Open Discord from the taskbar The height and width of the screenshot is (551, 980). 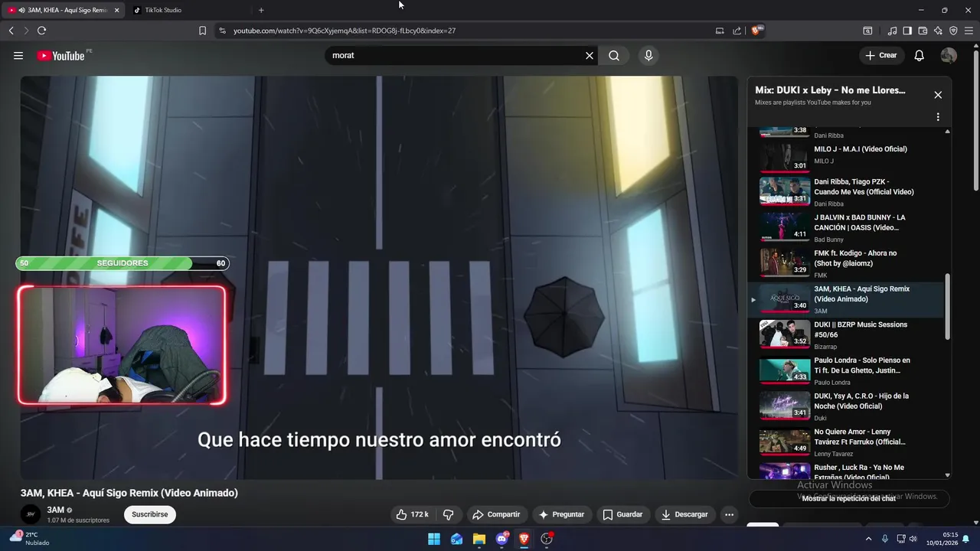pos(502,539)
